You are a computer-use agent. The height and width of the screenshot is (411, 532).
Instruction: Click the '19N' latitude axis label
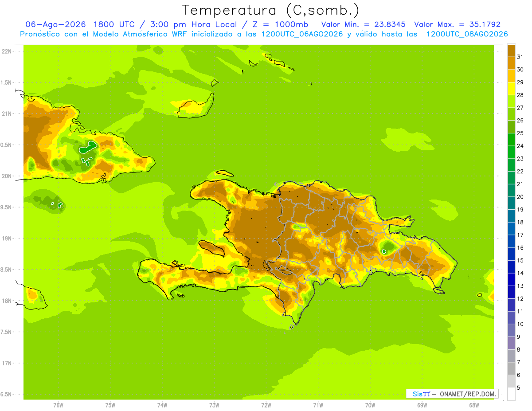(7, 239)
